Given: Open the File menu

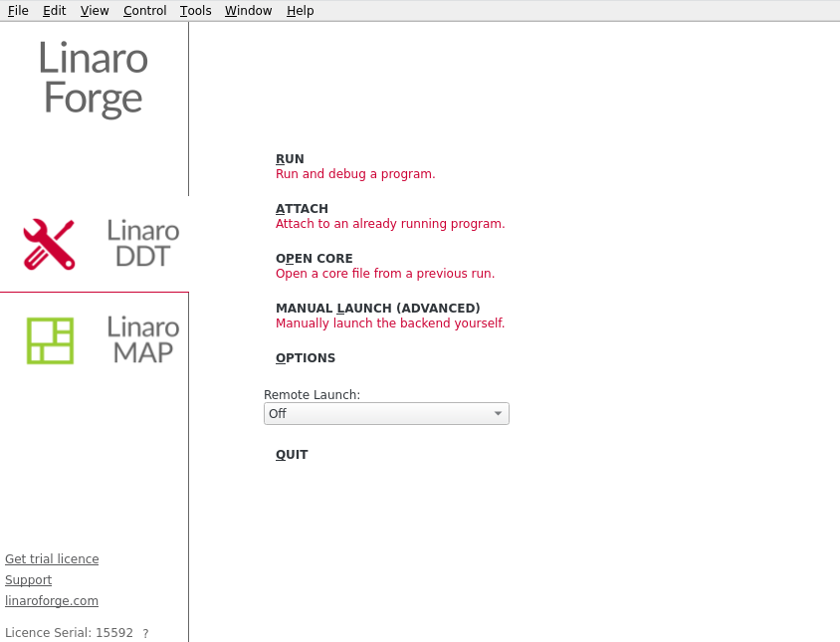Looking at the screenshot, I should pyautogui.click(x=18, y=11).
